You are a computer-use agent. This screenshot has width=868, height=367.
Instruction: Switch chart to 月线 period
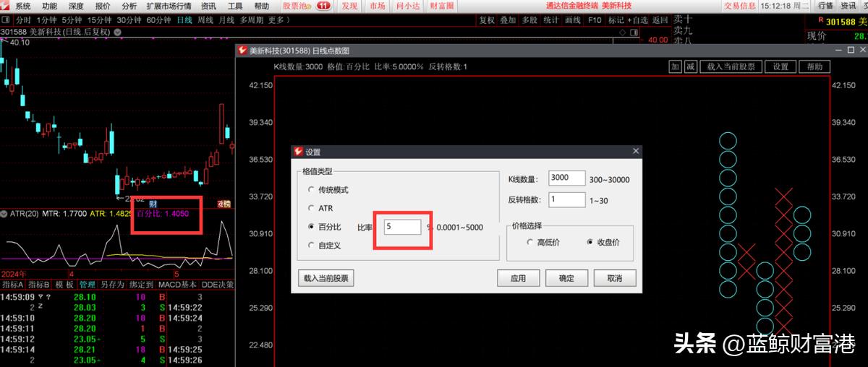pyautogui.click(x=226, y=20)
